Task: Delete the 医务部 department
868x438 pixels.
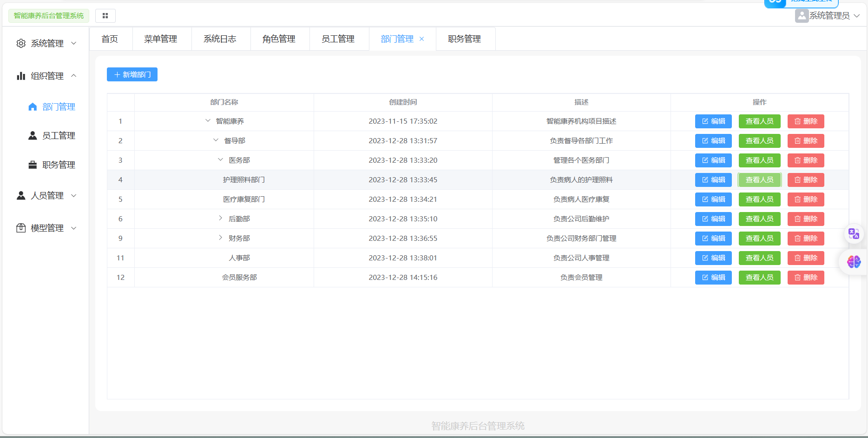Action: (806, 160)
